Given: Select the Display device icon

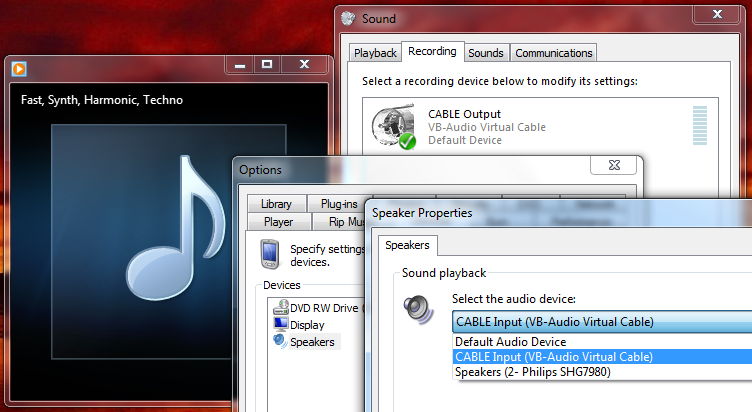Looking at the screenshot, I should point(281,324).
